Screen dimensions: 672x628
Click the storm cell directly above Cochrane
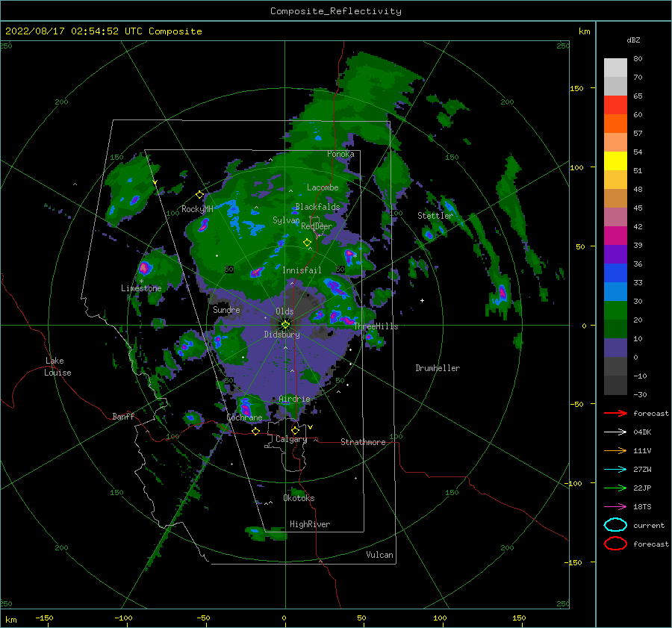point(246,406)
